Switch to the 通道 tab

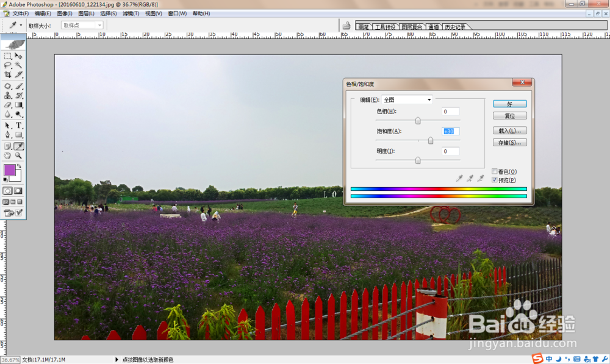[434, 27]
